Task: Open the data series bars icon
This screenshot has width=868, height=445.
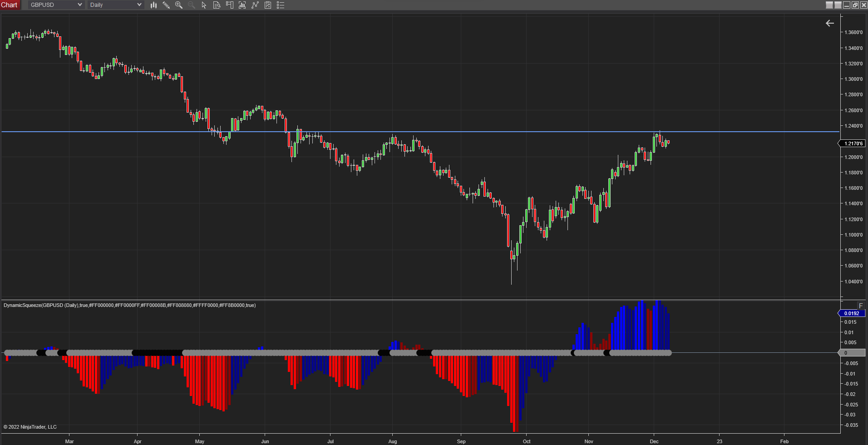Action: pos(242,5)
